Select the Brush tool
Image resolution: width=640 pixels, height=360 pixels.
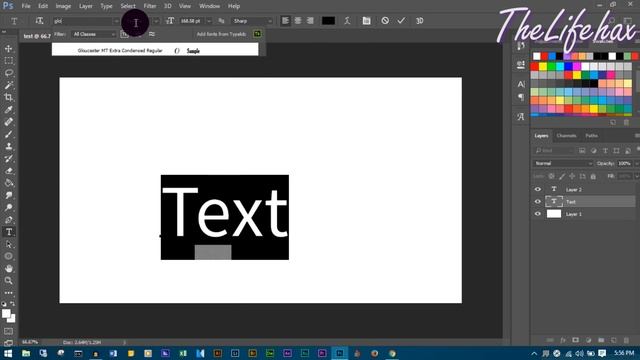(x=9, y=134)
